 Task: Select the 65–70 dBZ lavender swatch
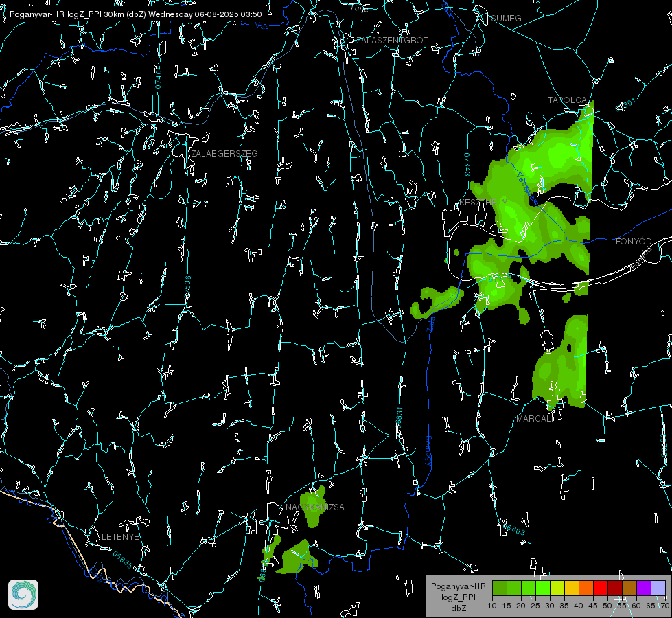click(658, 588)
